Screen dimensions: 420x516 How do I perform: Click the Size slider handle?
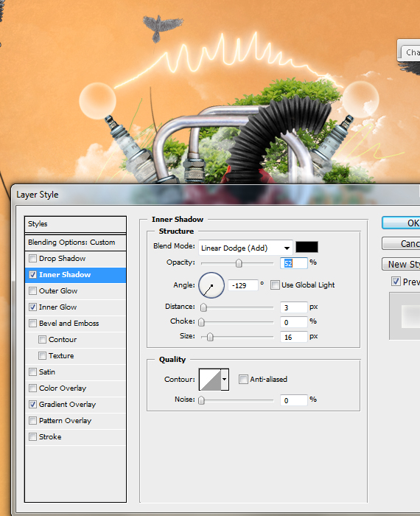pyautogui.click(x=210, y=337)
